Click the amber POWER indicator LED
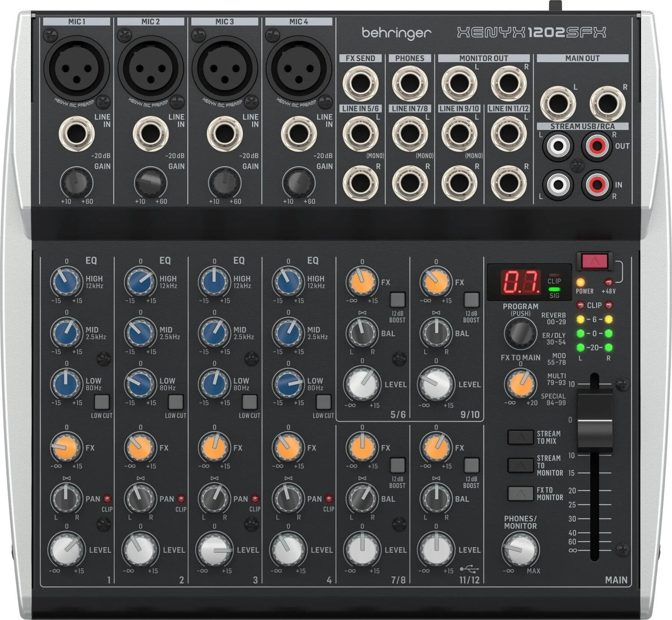Image resolution: width=672 pixels, height=620 pixels. 581,282
